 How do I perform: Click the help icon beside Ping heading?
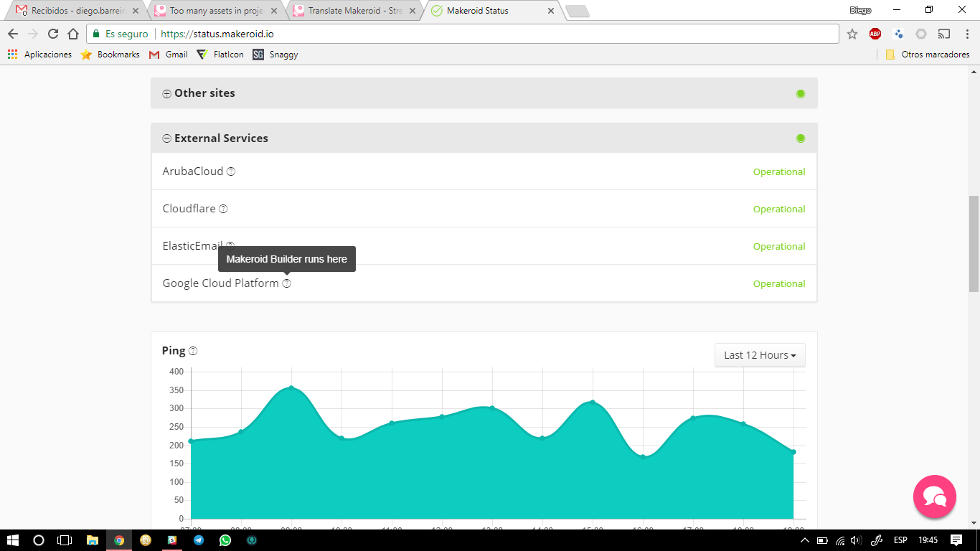(192, 351)
